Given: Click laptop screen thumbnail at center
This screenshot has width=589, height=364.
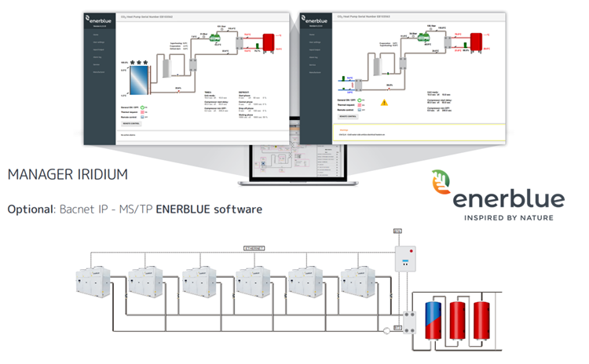Looking at the screenshot, I should 298,162.
